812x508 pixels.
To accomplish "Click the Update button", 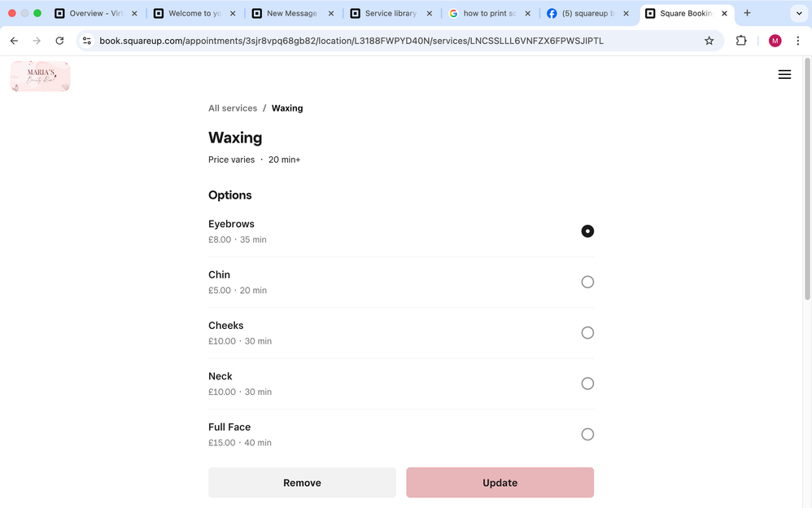I will [500, 483].
